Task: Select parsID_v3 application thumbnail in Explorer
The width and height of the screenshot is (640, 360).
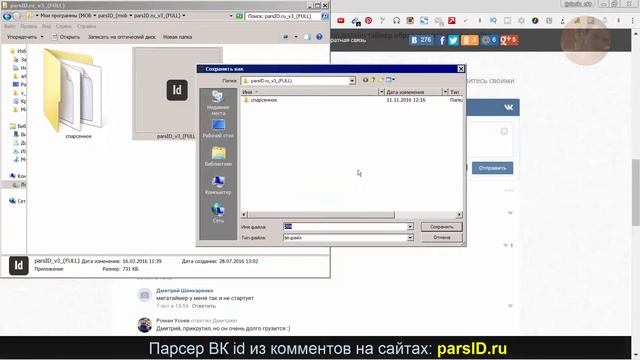Action: tap(176, 93)
